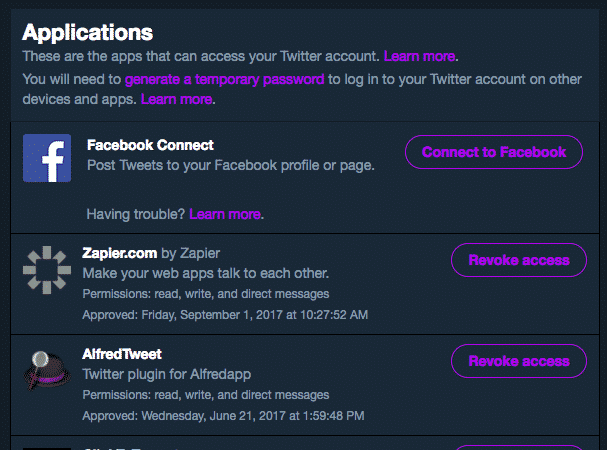The height and width of the screenshot is (450, 607).
Task: Revoke access for Zapier.com
Action: click(x=519, y=260)
